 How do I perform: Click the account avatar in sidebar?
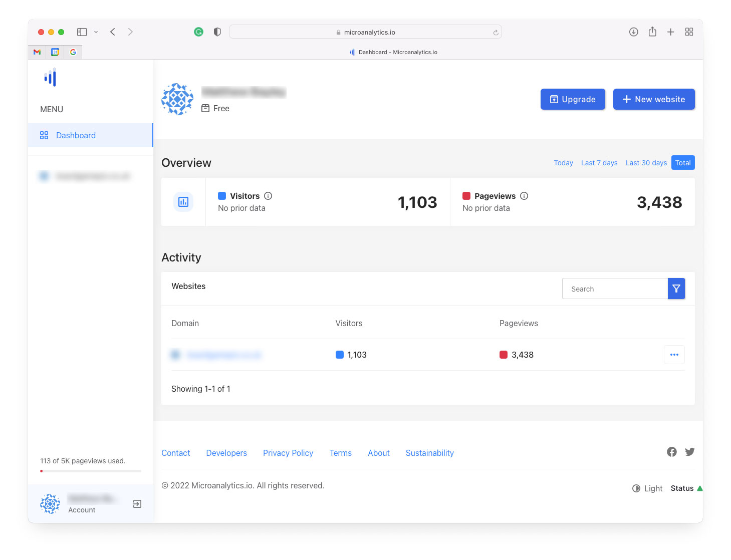(50, 504)
